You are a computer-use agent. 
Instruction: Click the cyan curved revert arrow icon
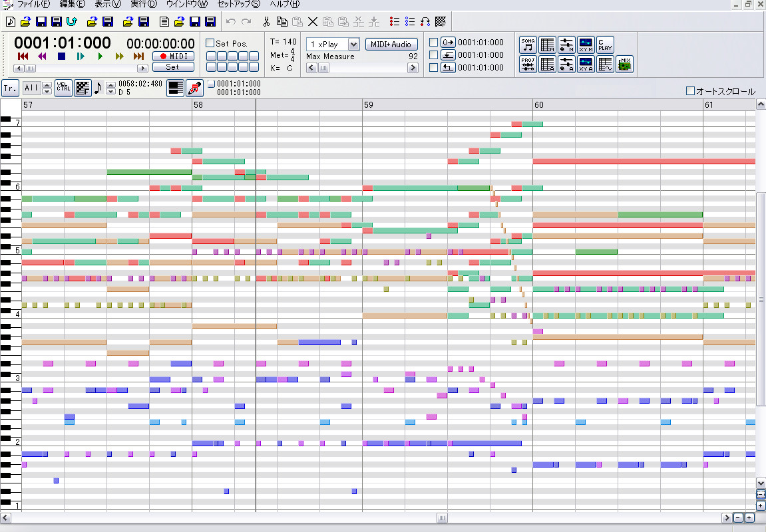coord(72,21)
